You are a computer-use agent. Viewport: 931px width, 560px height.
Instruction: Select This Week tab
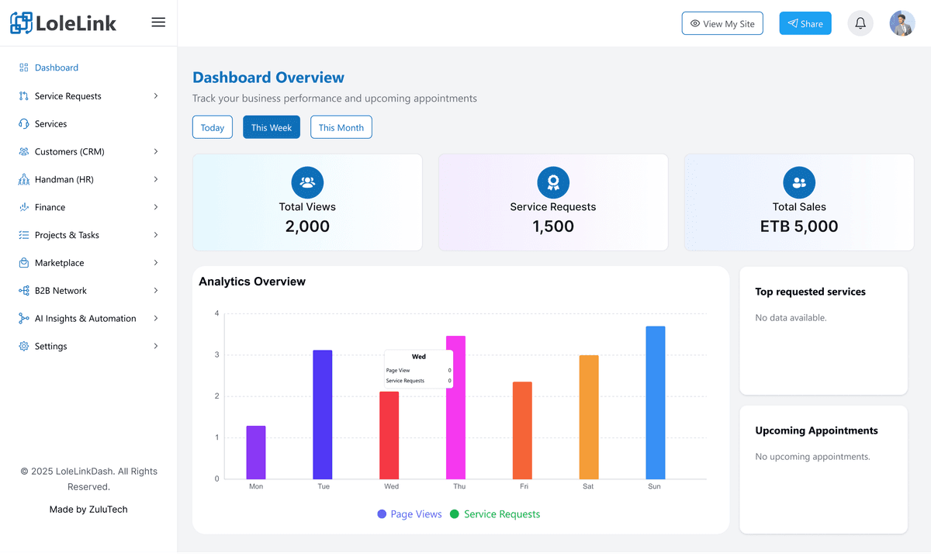[x=271, y=126]
